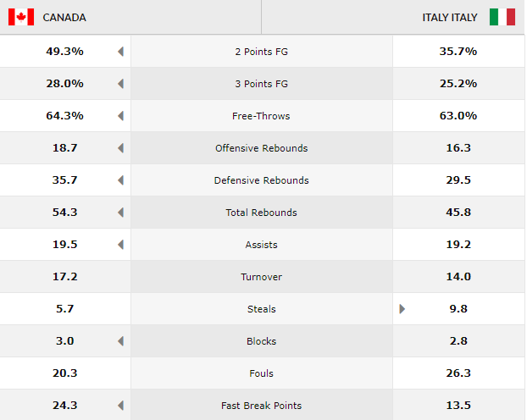The image size is (527, 420).
Task: Click the Italy flag icon
Action: click(502, 17)
